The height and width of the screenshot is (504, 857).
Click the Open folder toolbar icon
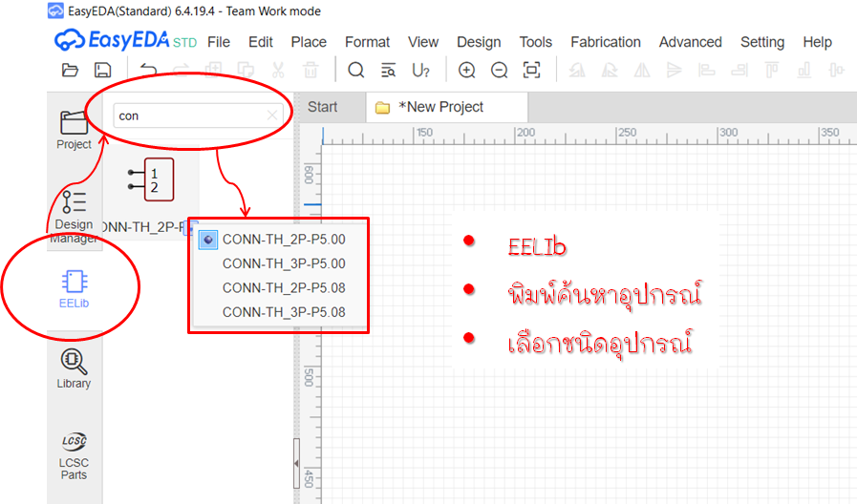tap(70, 70)
